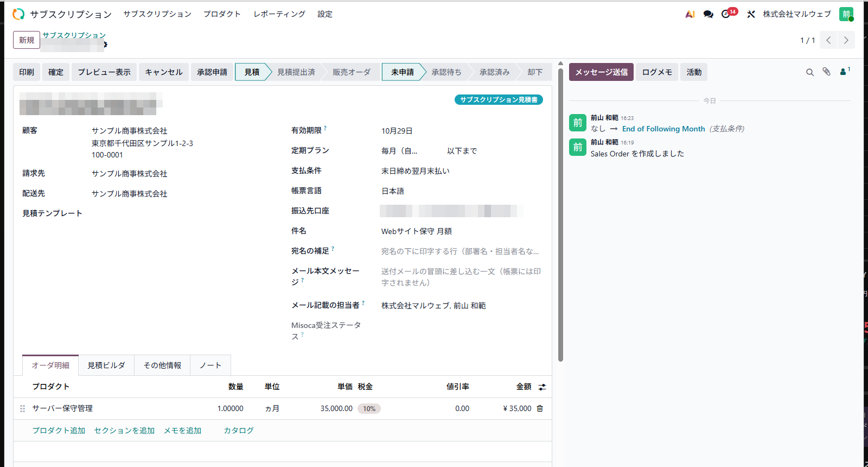Click the 件名 field with Webサイト保守 月額
This screenshot has width=868, height=467.
pyautogui.click(x=461, y=231)
